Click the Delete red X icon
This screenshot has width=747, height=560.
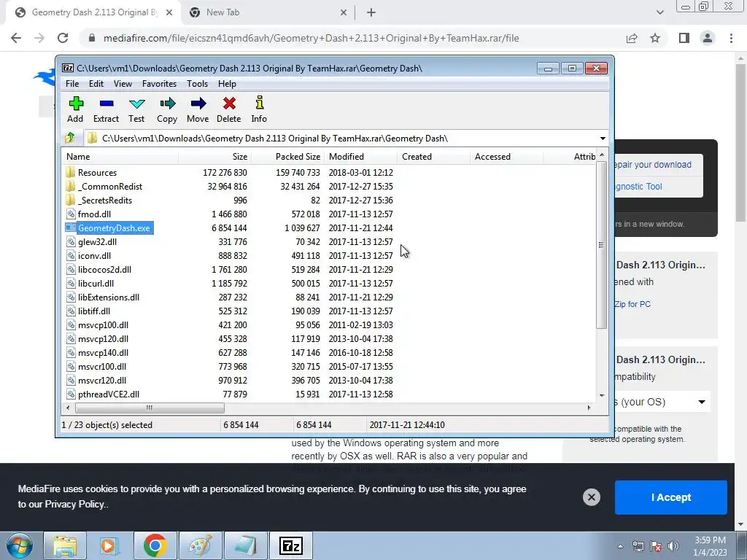coord(229,104)
